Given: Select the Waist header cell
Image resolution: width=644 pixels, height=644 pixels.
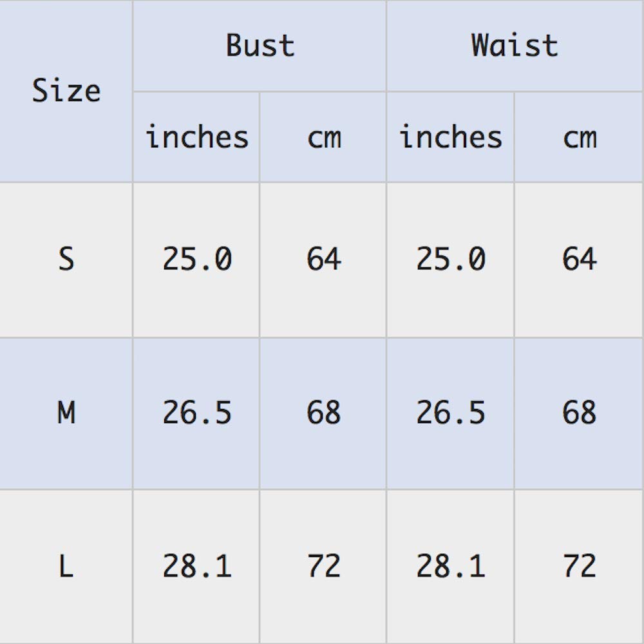Looking at the screenshot, I should [515, 46].
